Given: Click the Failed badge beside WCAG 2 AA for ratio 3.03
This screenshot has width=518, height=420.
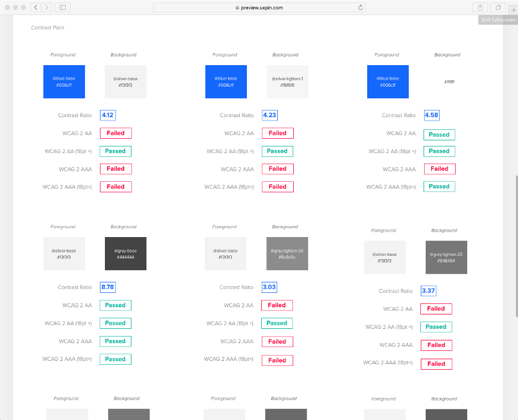Looking at the screenshot, I should coord(277,305).
